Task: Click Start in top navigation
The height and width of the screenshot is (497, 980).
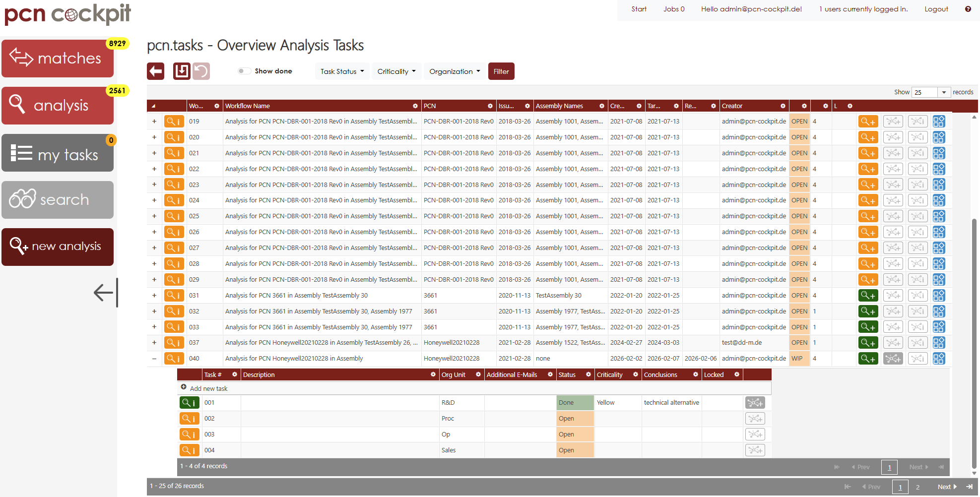Action: [x=639, y=9]
